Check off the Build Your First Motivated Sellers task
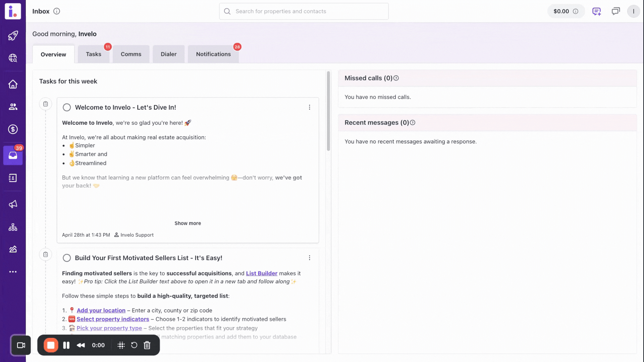This screenshot has height=362, width=644. [67, 258]
